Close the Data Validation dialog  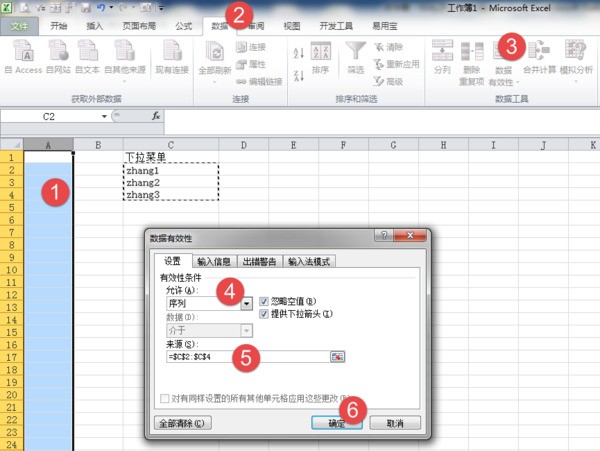(409, 235)
